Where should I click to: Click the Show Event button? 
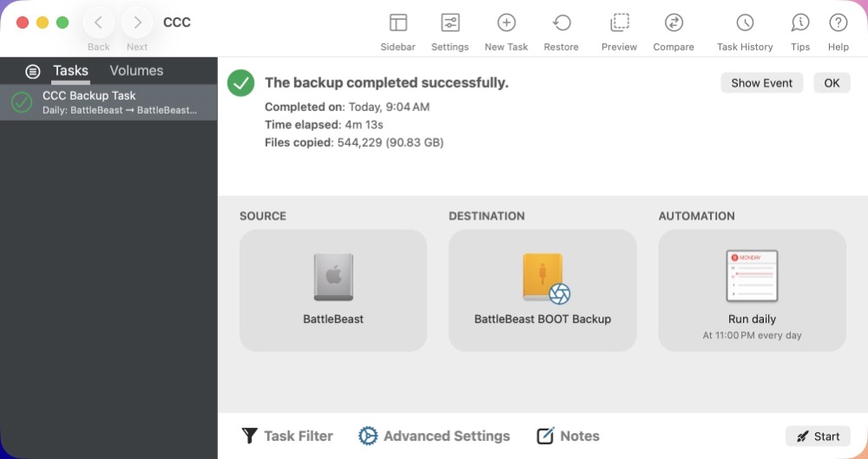pyautogui.click(x=762, y=83)
